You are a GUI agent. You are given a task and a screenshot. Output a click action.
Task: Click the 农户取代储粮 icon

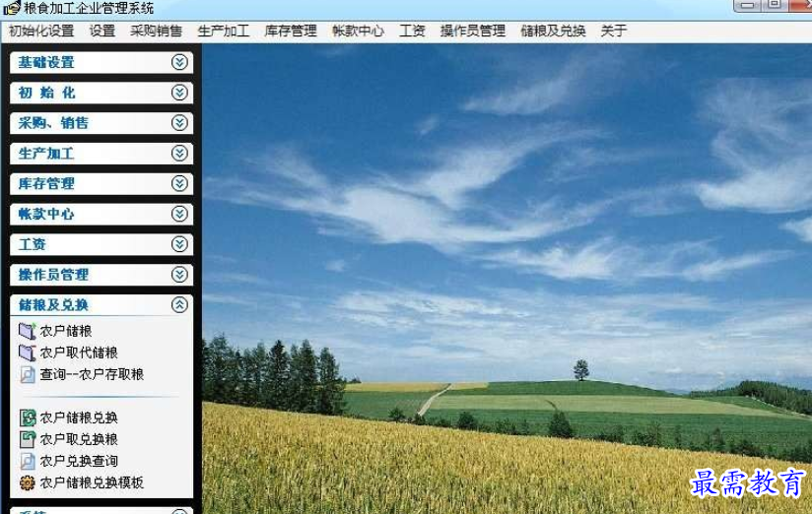[27, 353]
